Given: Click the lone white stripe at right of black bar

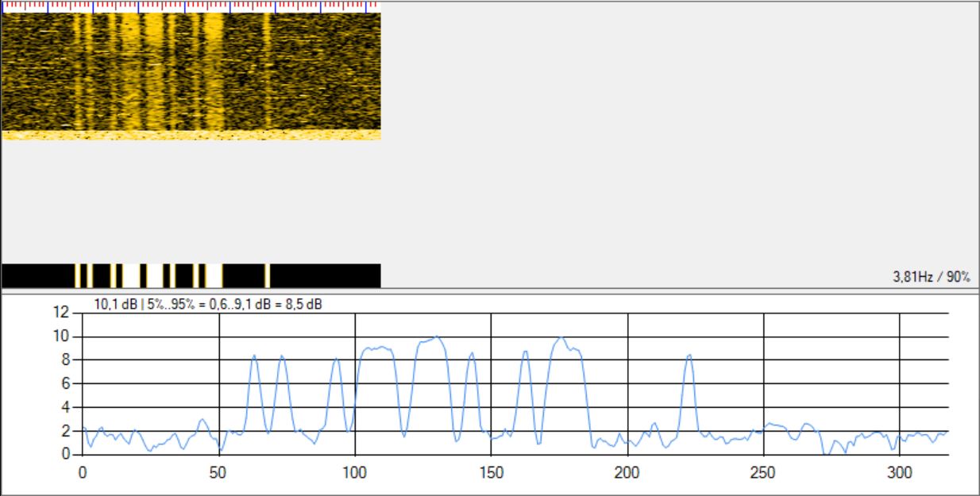Looking at the screenshot, I should coord(268,275).
